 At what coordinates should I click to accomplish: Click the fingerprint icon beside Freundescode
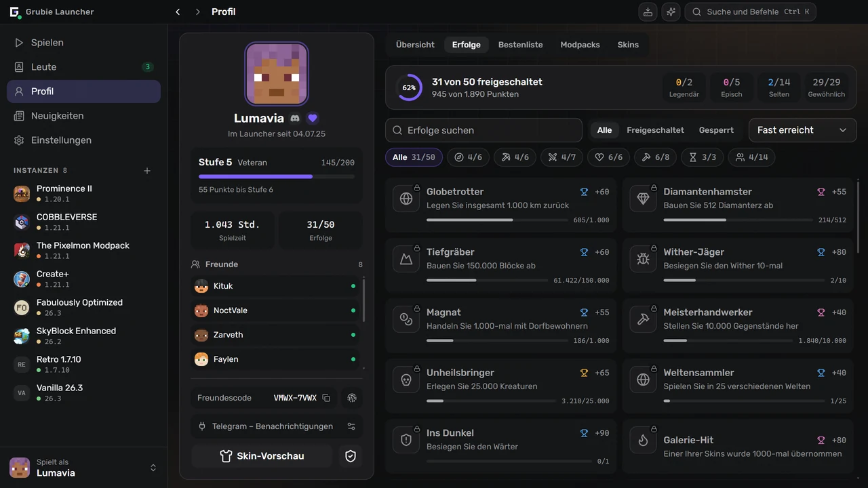point(351,398)
